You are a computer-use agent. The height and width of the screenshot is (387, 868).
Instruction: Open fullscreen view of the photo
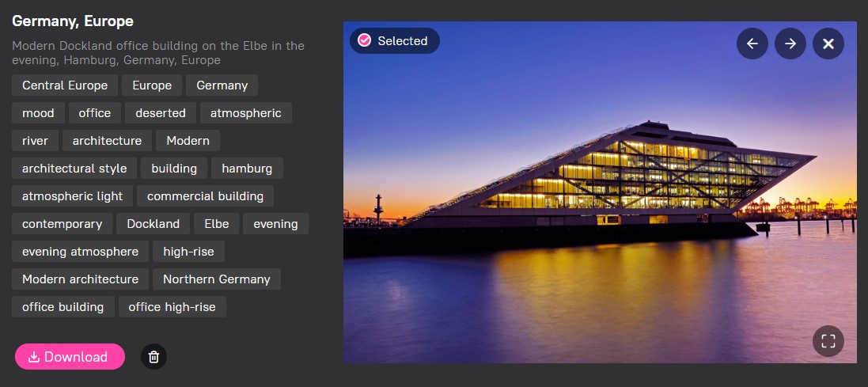pos(828,341)
